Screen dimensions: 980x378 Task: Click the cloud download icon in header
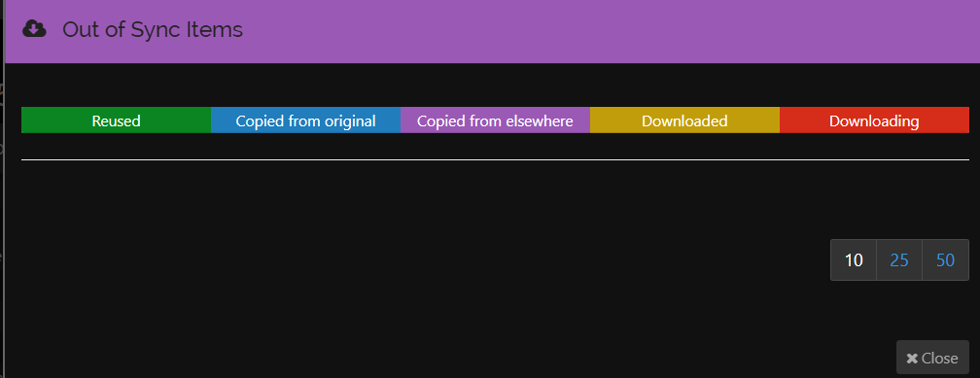click(x=34, y=29)
